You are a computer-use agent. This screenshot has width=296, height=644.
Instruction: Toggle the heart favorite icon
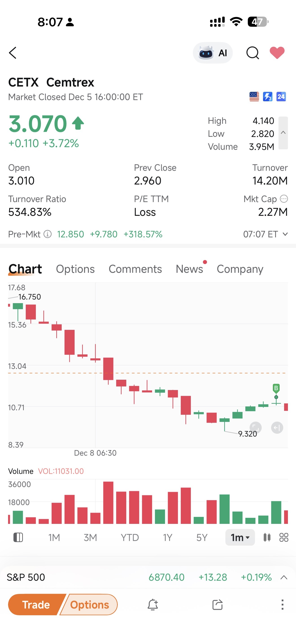[x=277, y=53]
